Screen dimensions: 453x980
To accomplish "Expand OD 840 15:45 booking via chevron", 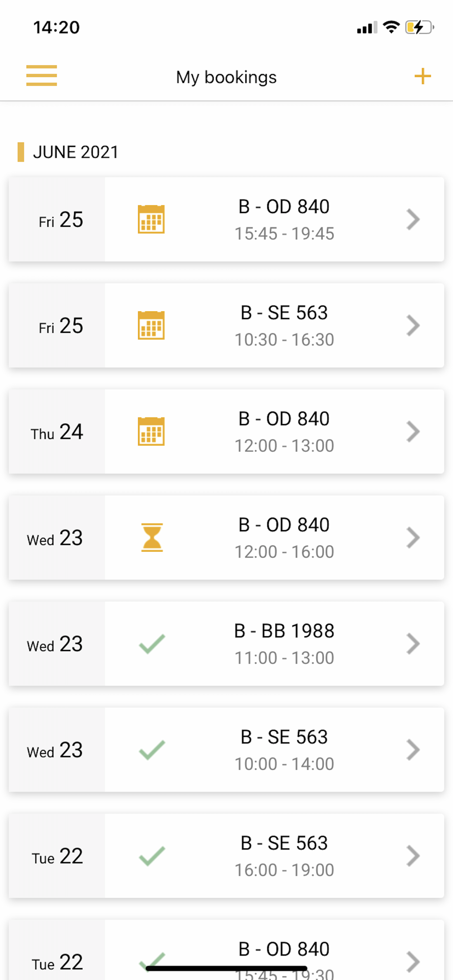I will tap(413, 219).
